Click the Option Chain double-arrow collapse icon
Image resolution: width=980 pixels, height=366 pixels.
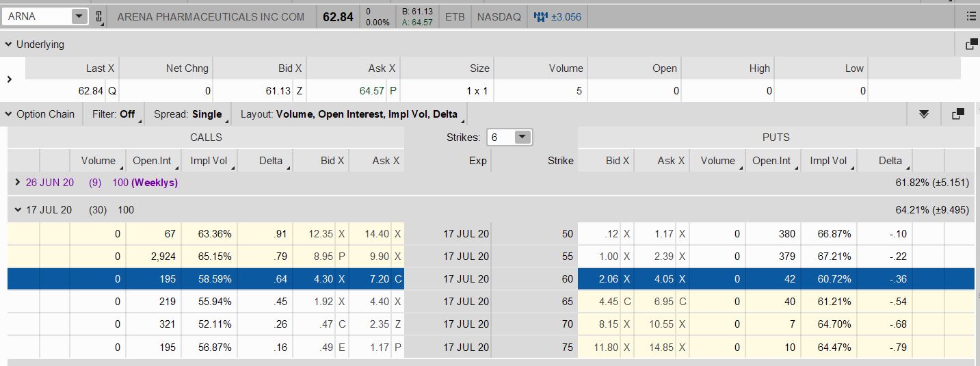click(x=924, y=114)
